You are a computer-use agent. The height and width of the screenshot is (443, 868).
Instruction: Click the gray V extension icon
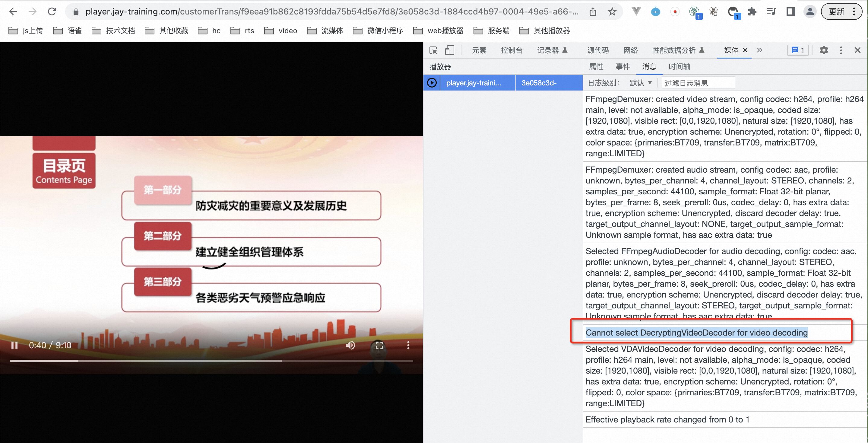[x=636, y=11]
